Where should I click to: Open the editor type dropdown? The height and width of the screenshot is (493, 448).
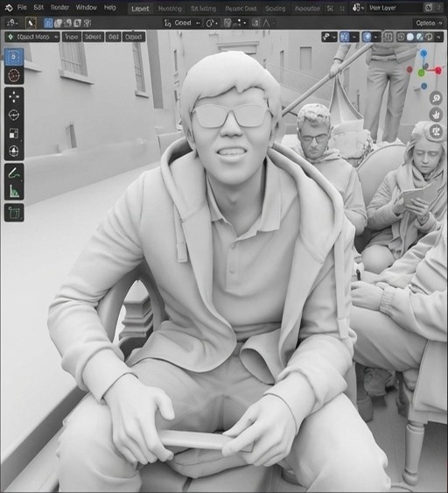(12, 23)
